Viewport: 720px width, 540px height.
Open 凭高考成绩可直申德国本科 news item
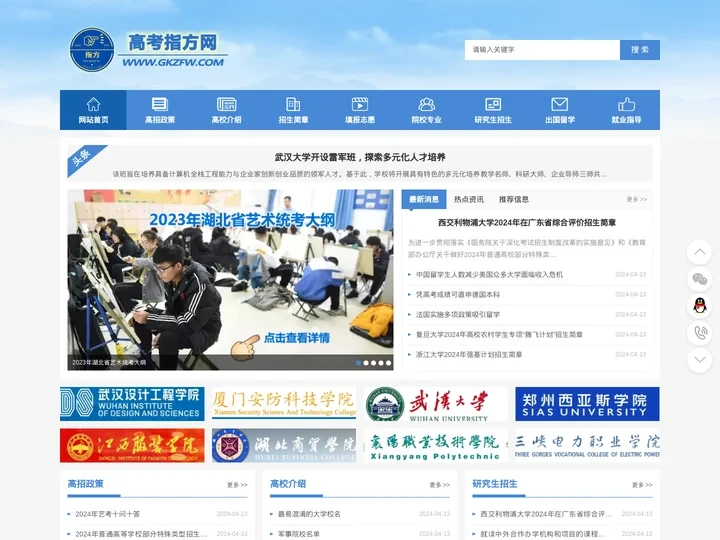[458, 294]
